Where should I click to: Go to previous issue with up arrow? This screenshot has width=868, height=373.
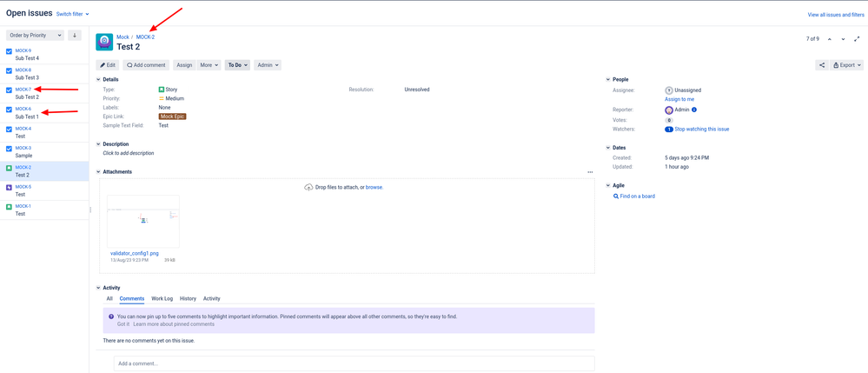pyautogui.click(x=829, y=39)
